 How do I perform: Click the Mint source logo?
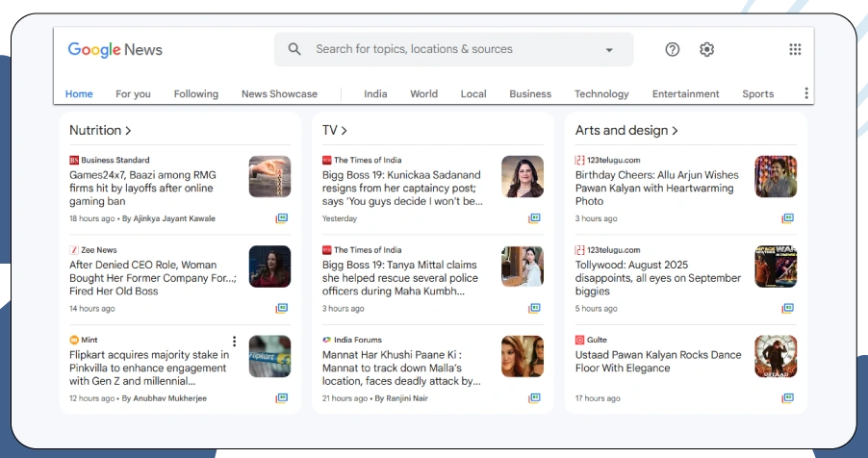pos(74,340)
